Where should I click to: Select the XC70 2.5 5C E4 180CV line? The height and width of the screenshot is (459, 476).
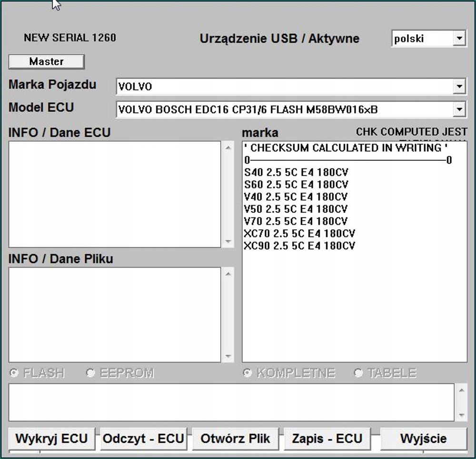coord(299,233)
